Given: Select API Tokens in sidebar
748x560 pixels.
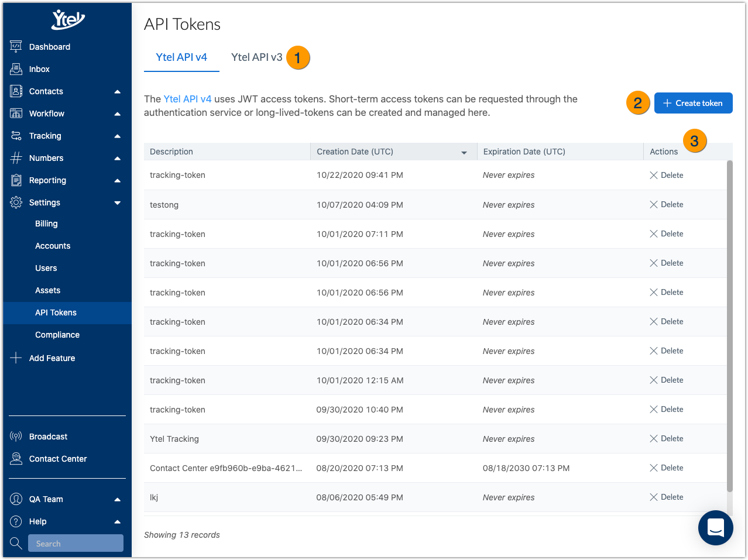Looking at the screenshot, I should [x=67, y=312].
